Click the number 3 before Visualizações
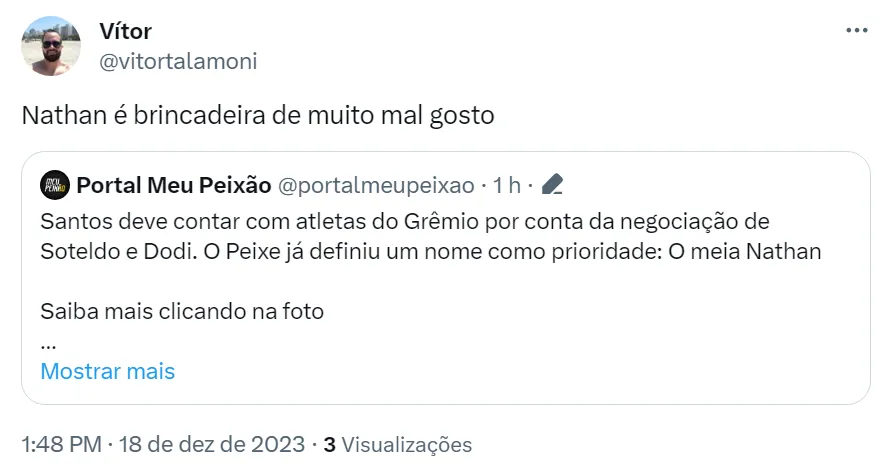The image size is (889, 464). (330, 444)
